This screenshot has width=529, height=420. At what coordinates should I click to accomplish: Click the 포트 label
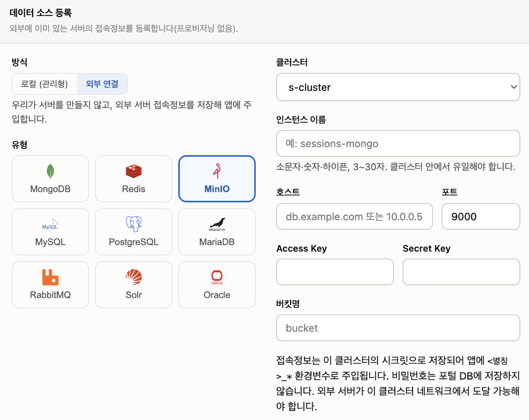[x=450, y=192]
